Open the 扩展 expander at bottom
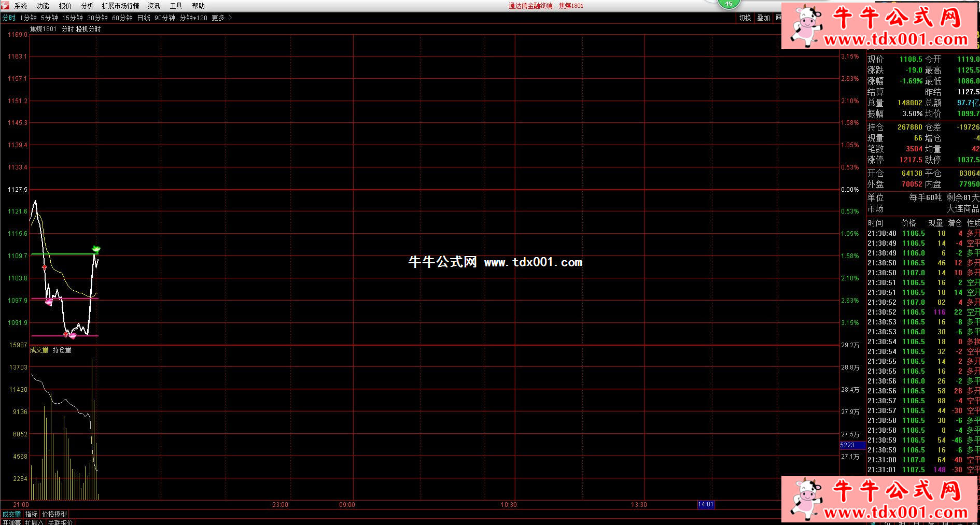980x525 pixels. 34,522
